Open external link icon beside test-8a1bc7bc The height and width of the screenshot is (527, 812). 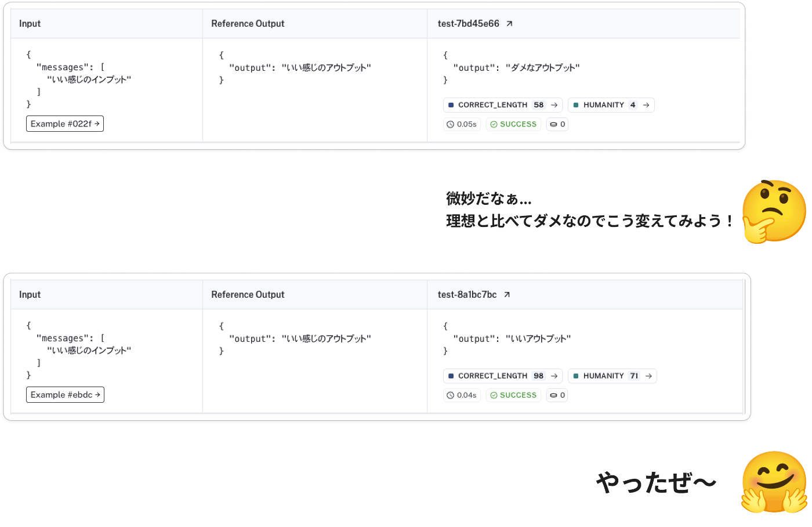[507, 295]
